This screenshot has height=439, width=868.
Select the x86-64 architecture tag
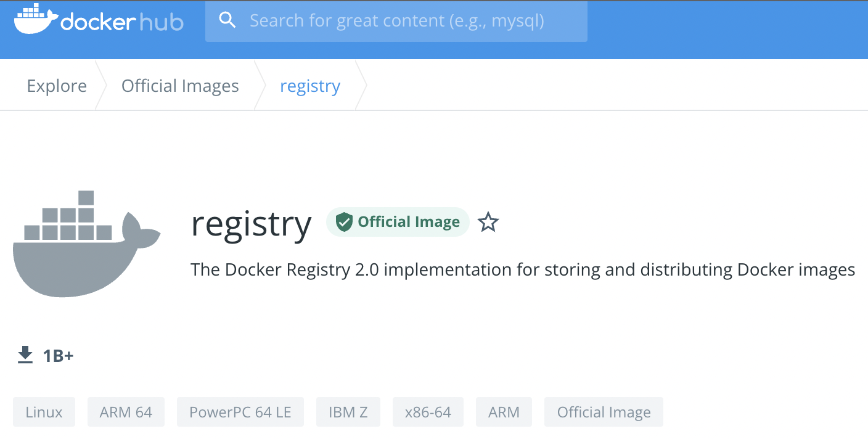point(428,412)
